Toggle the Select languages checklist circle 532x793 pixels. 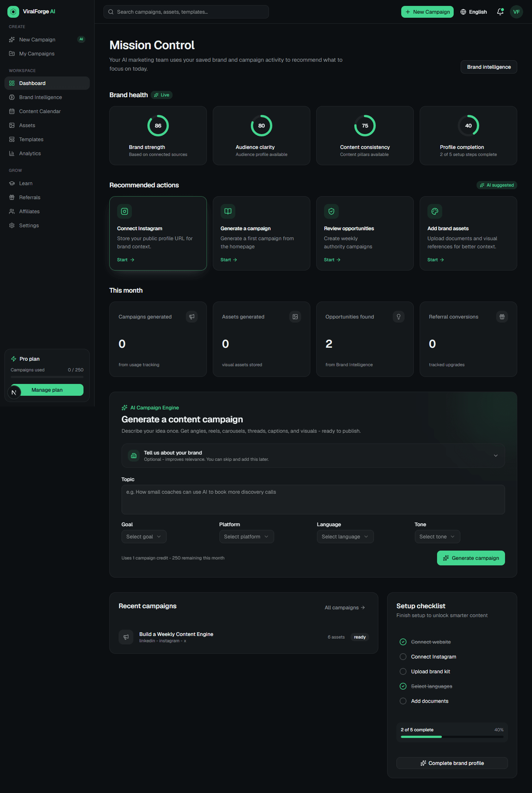point(403,686)
